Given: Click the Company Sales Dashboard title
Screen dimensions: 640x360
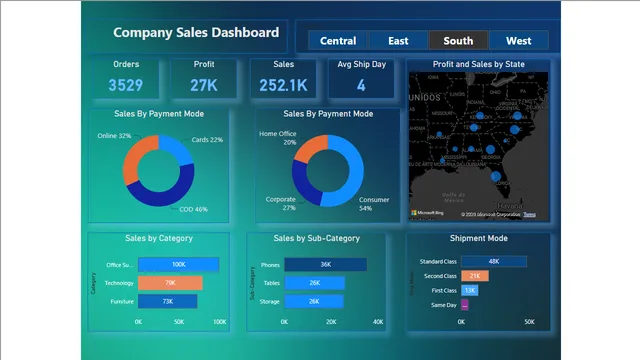Looking at the screenshot, I should 196,32.
